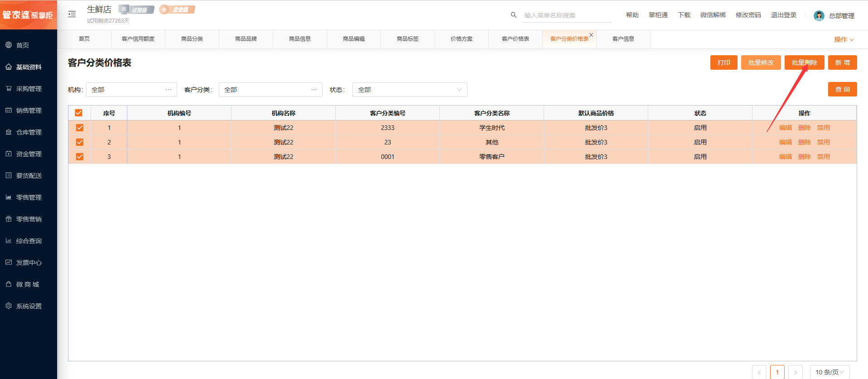Go to the previous page arrow
Image resolution: width=868 pixels, height=379 pixels.
759,372
